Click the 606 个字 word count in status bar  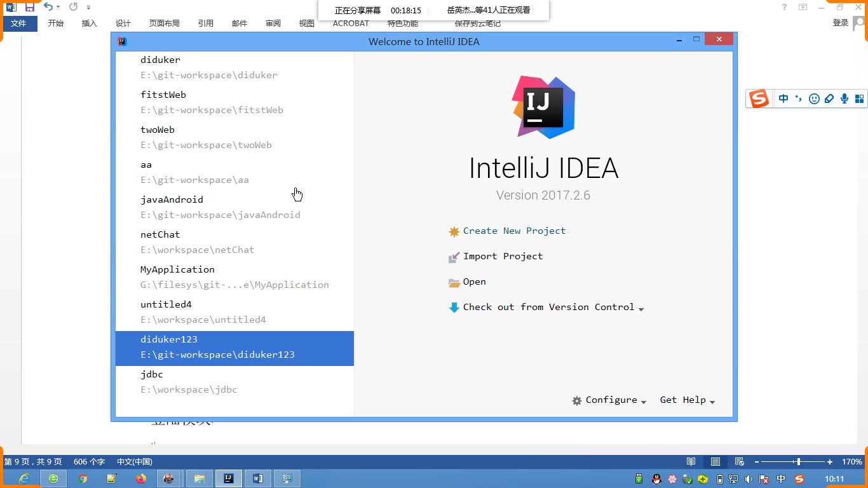(89, 462)
